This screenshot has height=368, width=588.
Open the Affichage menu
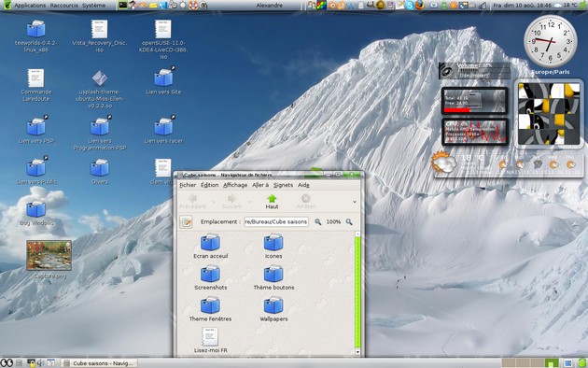(235, 185)
